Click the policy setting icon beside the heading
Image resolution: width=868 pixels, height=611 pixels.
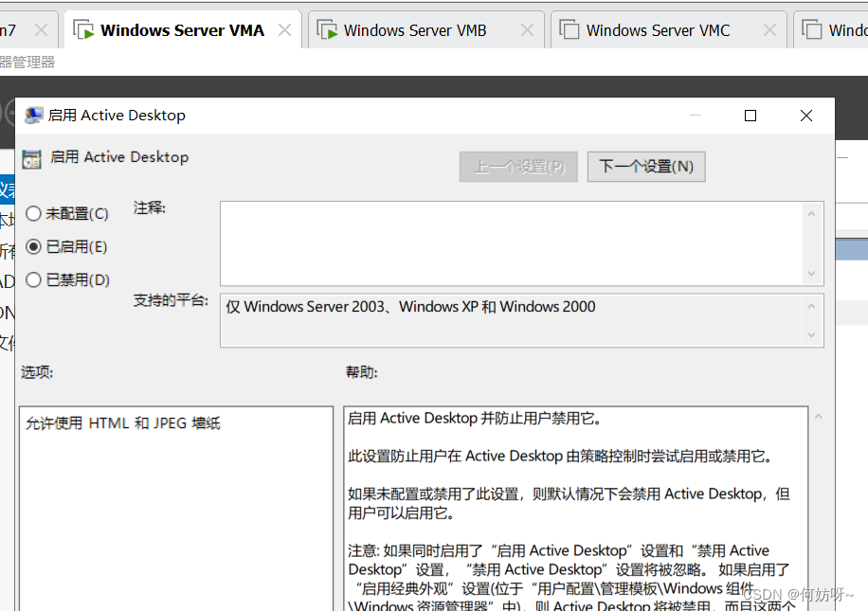pos(31,159)
